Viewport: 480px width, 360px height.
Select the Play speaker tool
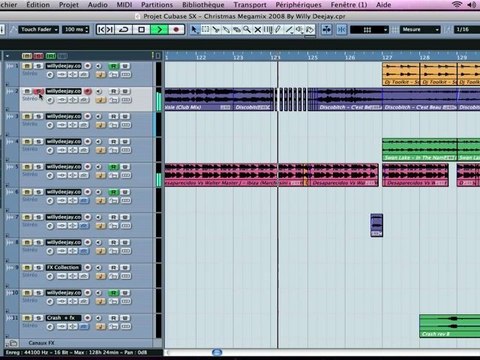pos(299,30)
